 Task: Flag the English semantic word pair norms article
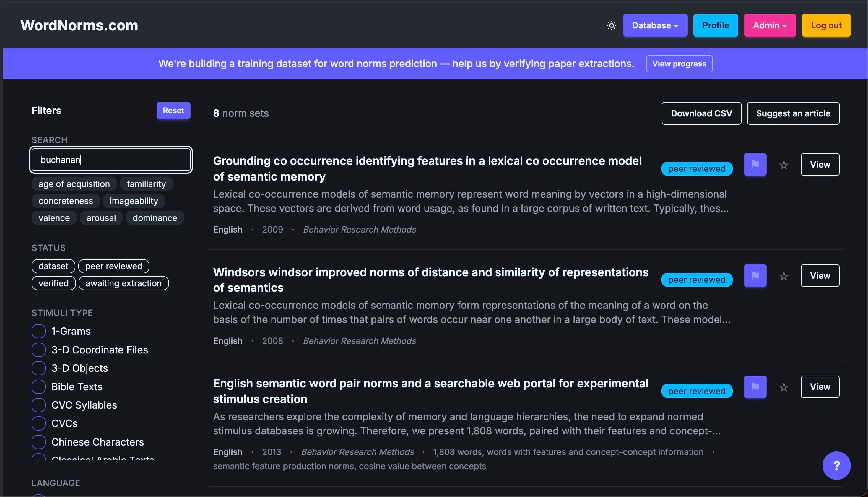click(x=755, y=387)
